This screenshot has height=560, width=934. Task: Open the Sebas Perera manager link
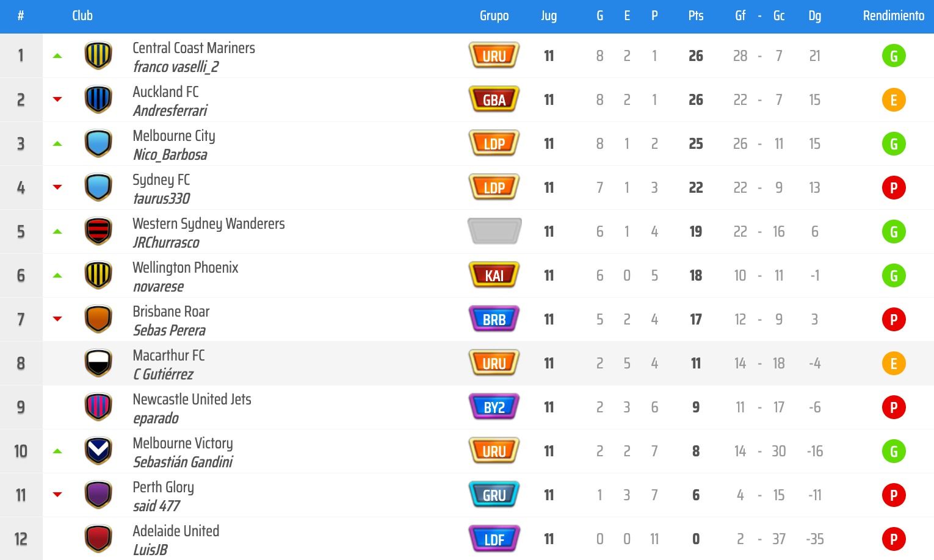(x=169, y=331)
